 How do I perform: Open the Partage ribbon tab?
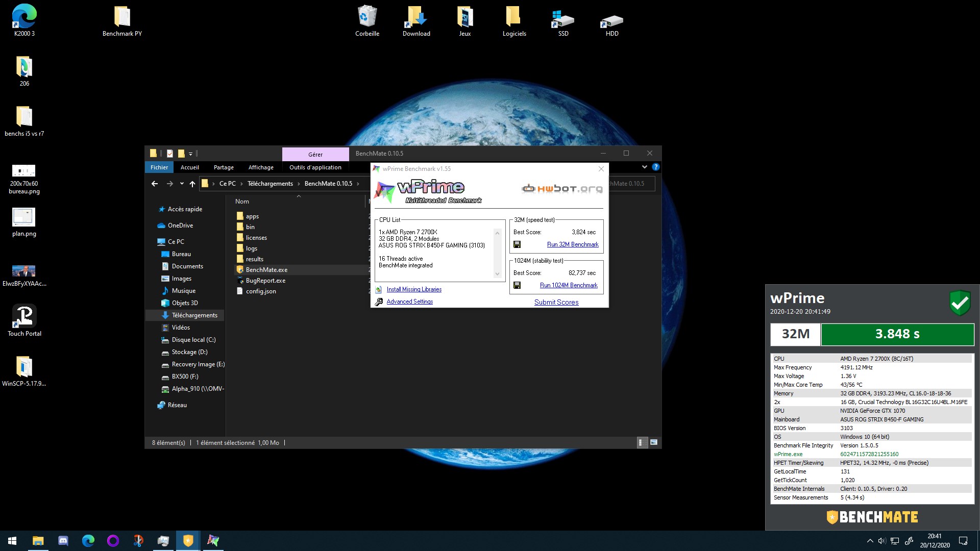[x=224, y=167]
